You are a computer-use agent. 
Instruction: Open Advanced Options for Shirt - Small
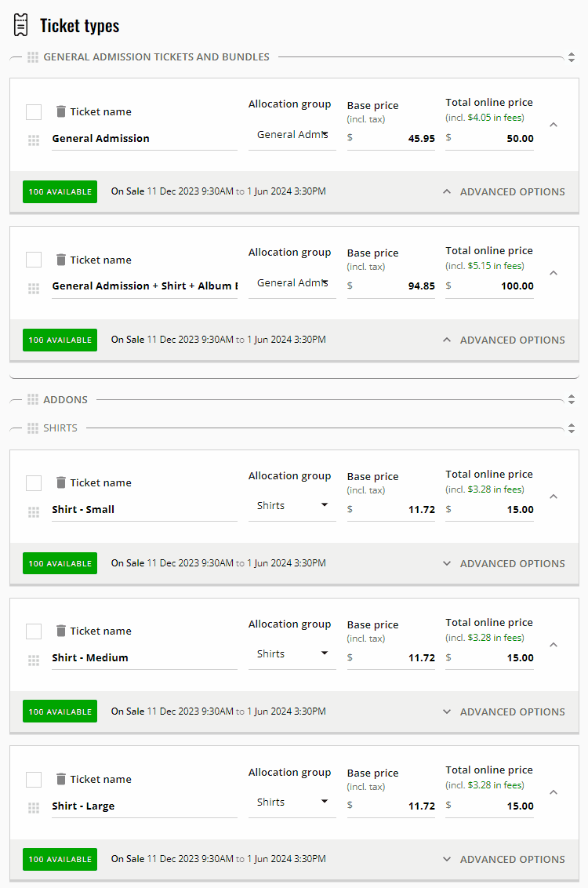503,563
